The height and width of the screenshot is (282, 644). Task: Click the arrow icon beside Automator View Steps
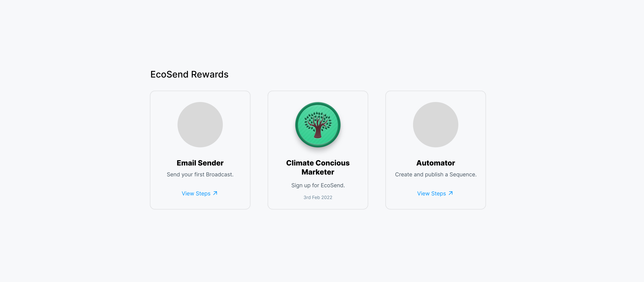[451, 193]
